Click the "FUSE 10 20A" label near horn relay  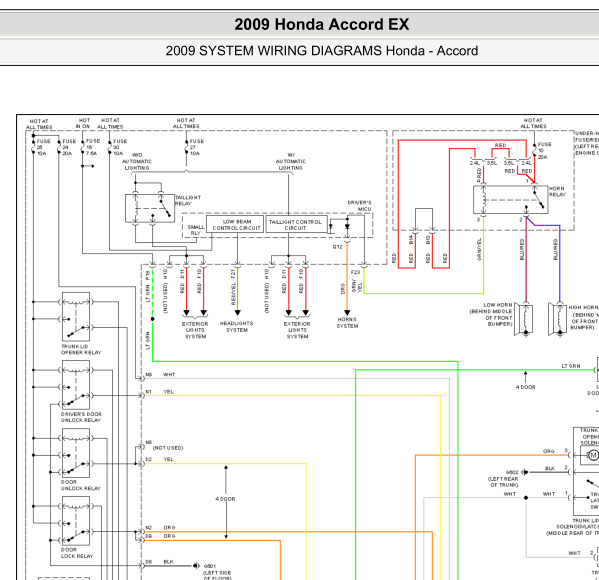click(544, 151)
